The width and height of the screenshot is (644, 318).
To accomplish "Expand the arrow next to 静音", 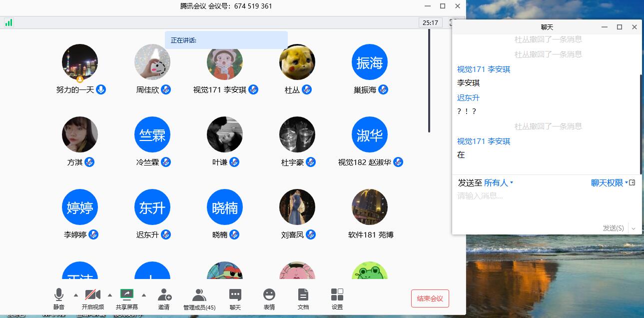I will tap(76, 295).
